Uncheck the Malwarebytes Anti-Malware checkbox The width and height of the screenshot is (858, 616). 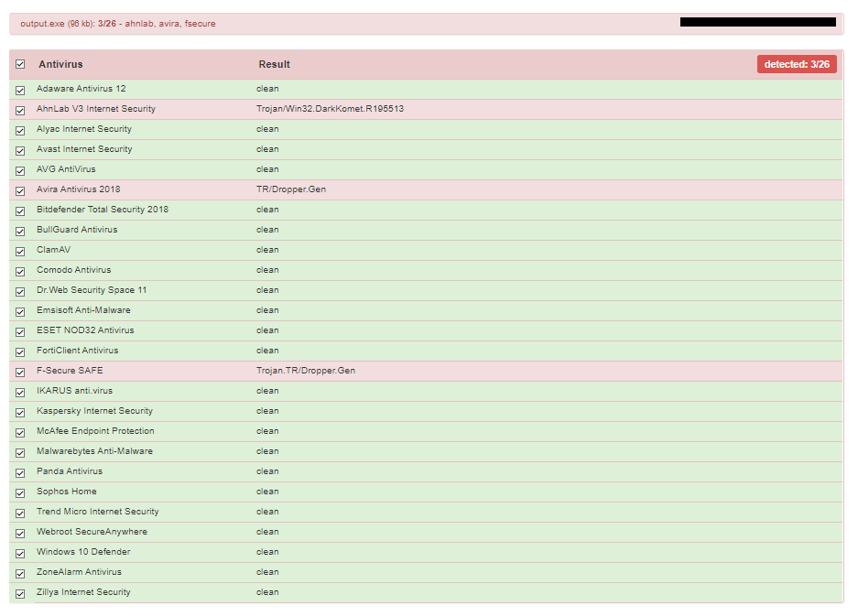pos(20,452)
